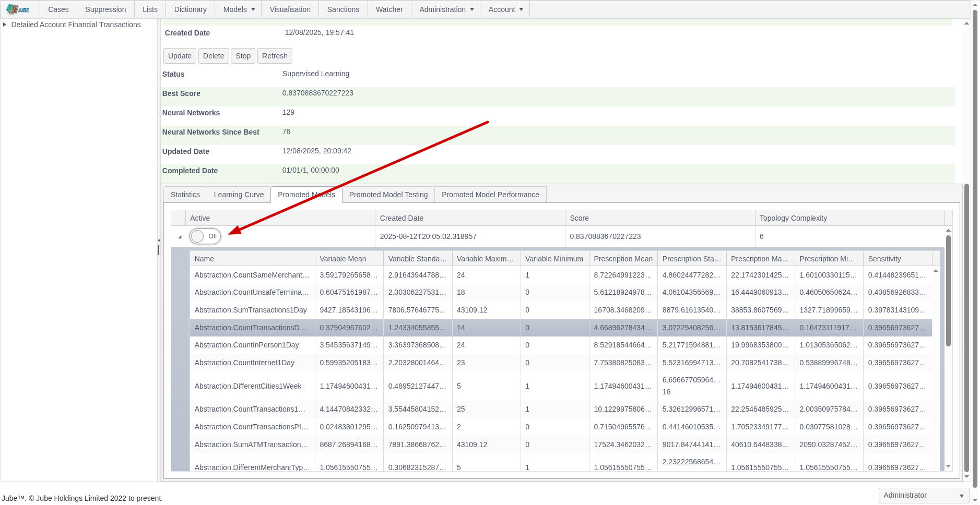Collapse the promoted model row expander
Viewport: 980px width, 505px height.
180,237
